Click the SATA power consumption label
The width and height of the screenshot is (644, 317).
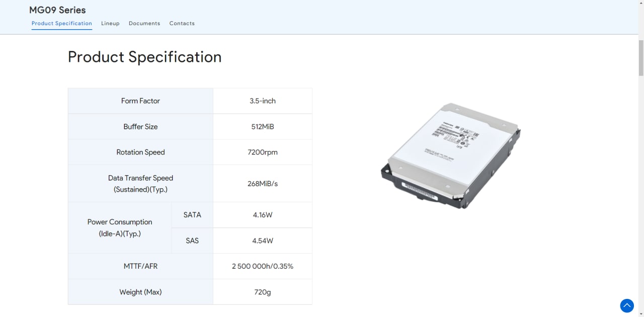click(x=192, y=215)
